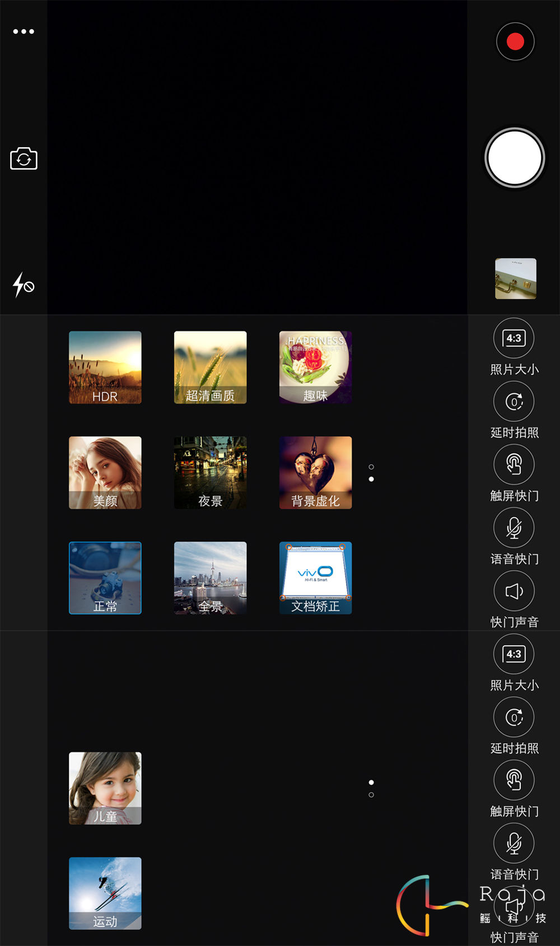Screen dimensions: 560x946
Task: Pick the 儿童 child mode tile
Action: (105, 788)
